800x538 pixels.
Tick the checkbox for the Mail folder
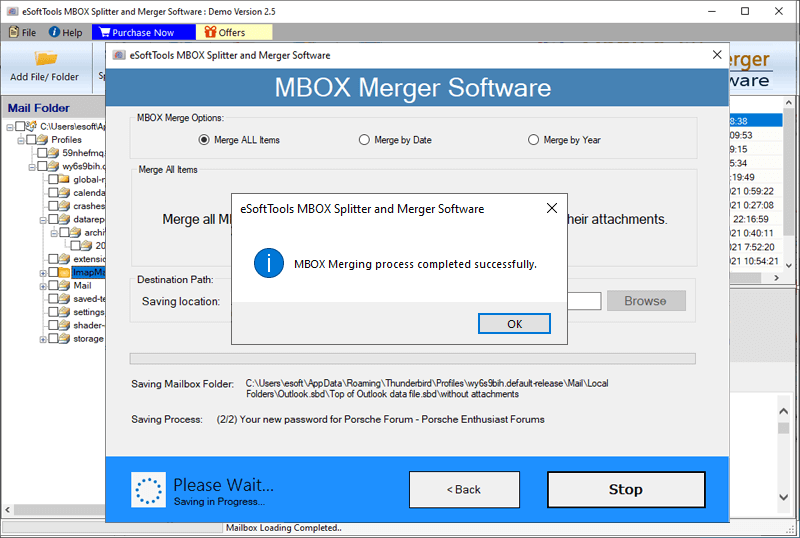(53, 286)
